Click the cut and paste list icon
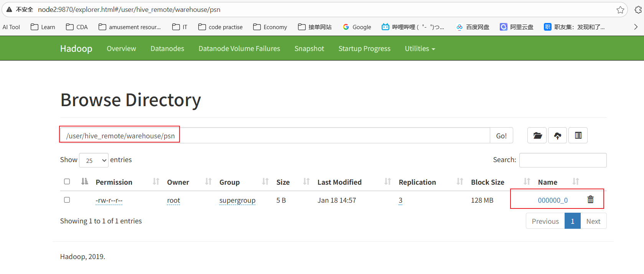The image size is (644, 274). 578,136
